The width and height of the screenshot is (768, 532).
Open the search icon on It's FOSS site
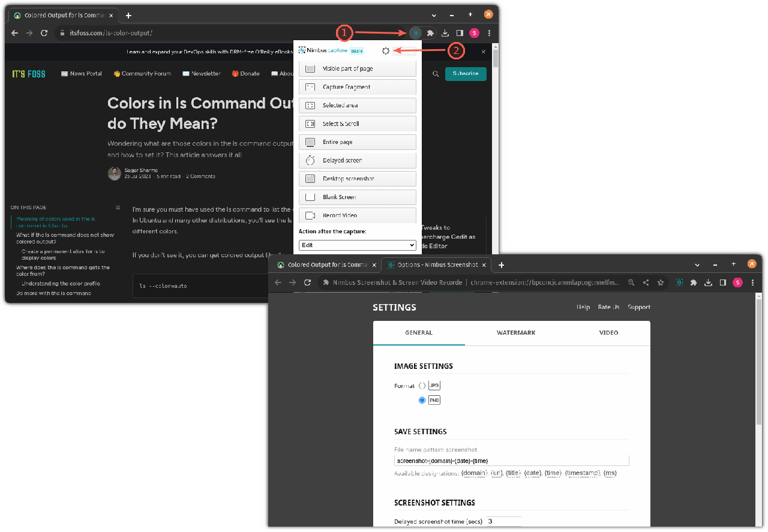436,74
